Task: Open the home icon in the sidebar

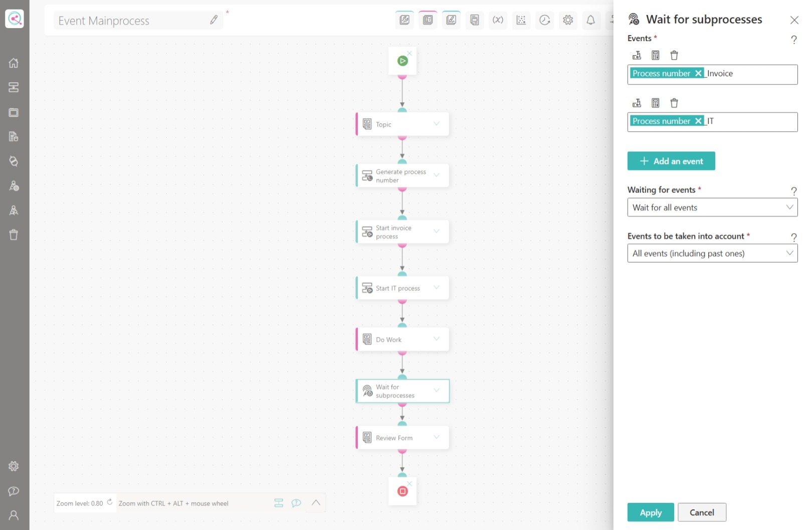Action: (x=14, y=63)
